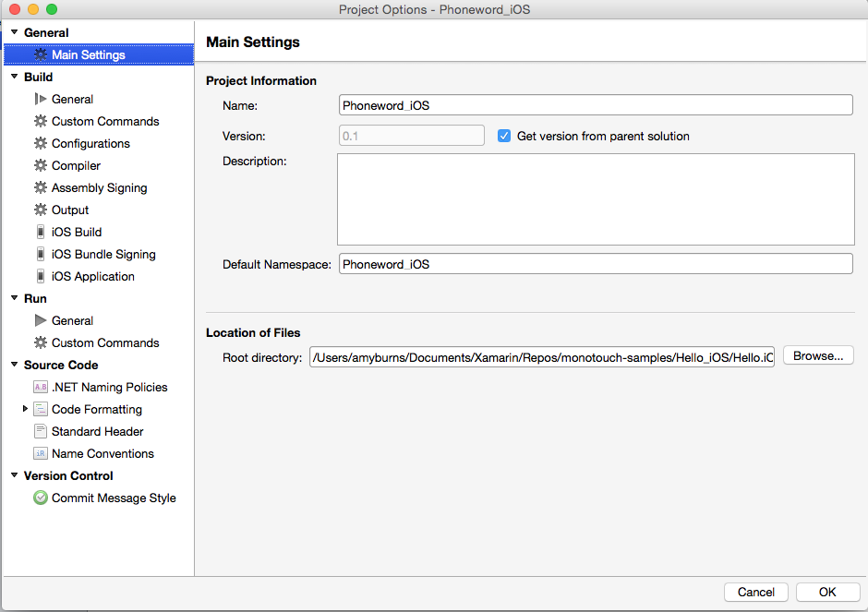Uncheck Get version from parent solution
Screen dimensions: 868x612
click(504, 136)
